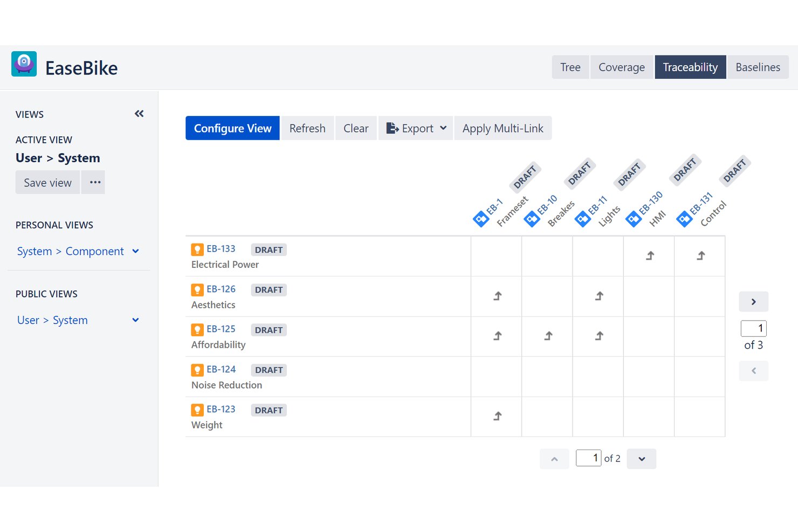This screenshot has height=532, width=798.
Task: Click the link arrow for EB-125 and EB-11 Lights
Action: [x=598, y=336]
